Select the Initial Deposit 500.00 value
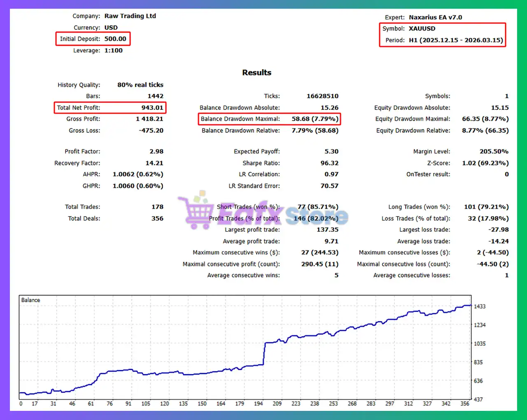 pyautogui.click(x=115, y=39)
